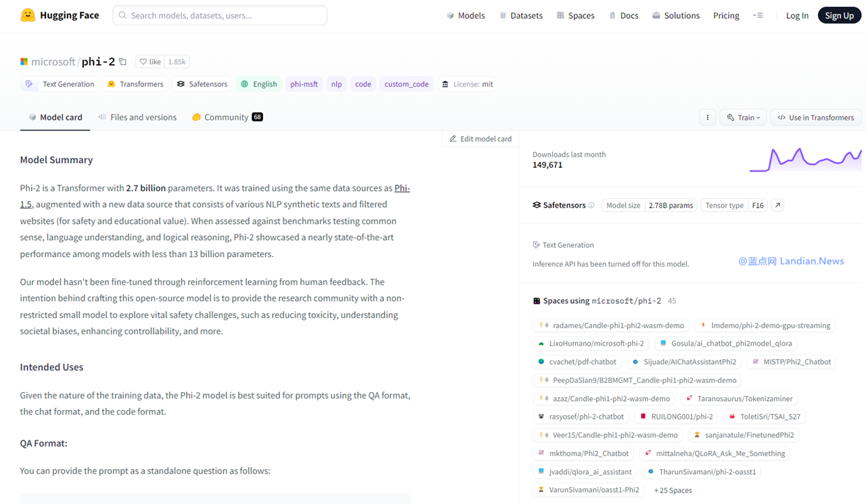Open TharunSivamani/phi-2-oasst1 space

702,472
